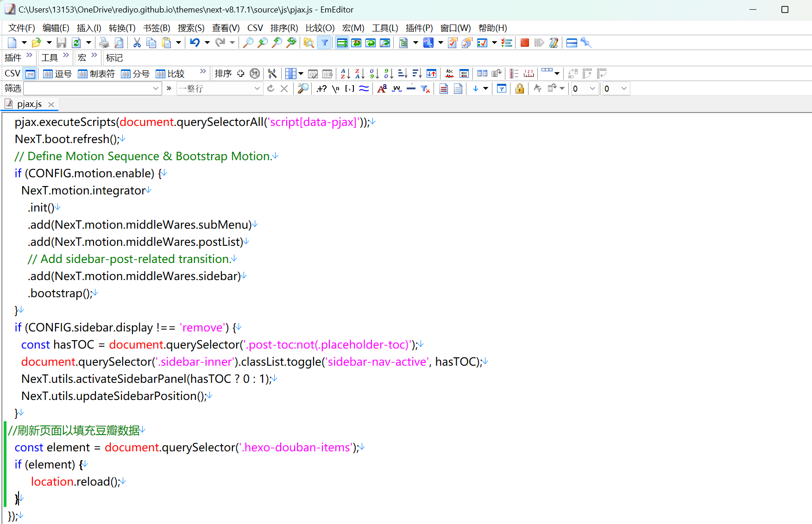Click the 分号 semicolon-separated button
The height and width of the screenshot is (524, 812).
[135, 74]
